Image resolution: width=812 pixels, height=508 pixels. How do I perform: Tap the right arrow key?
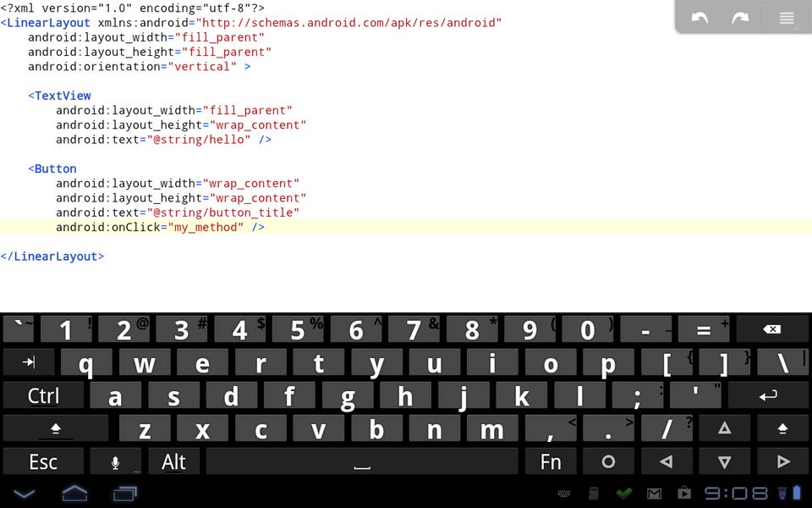point(782,462)
